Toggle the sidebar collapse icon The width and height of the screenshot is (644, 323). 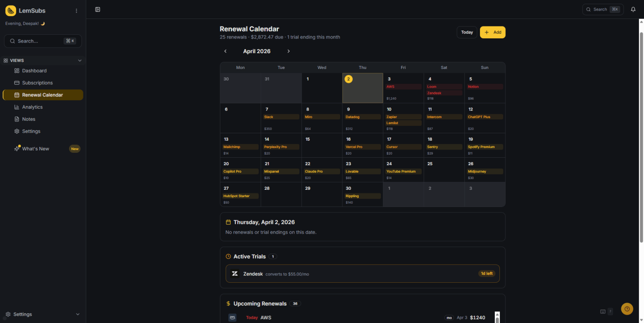point(98,9)
